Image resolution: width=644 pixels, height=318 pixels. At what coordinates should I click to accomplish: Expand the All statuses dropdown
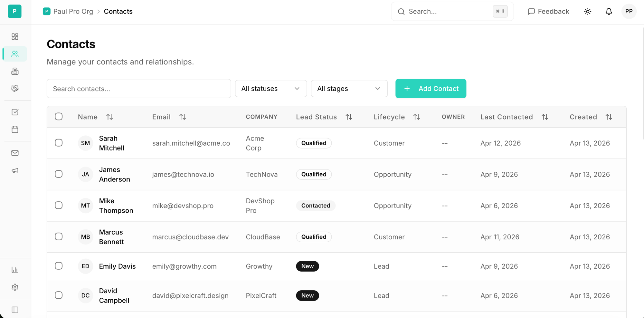click(270, 89)
